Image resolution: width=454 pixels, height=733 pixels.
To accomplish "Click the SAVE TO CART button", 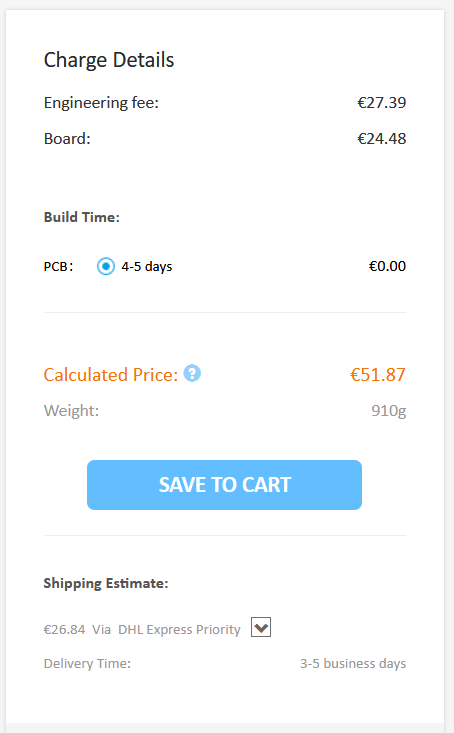I will 224,485.
